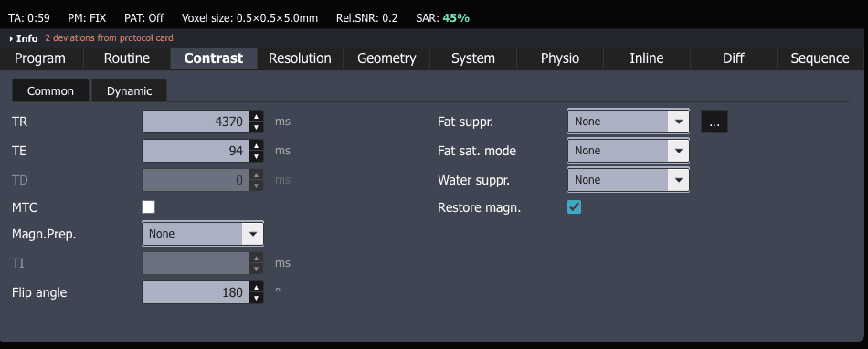868x349 pixels.
Task: Switch to the Physio tab
Action: (x=560, y=58)
